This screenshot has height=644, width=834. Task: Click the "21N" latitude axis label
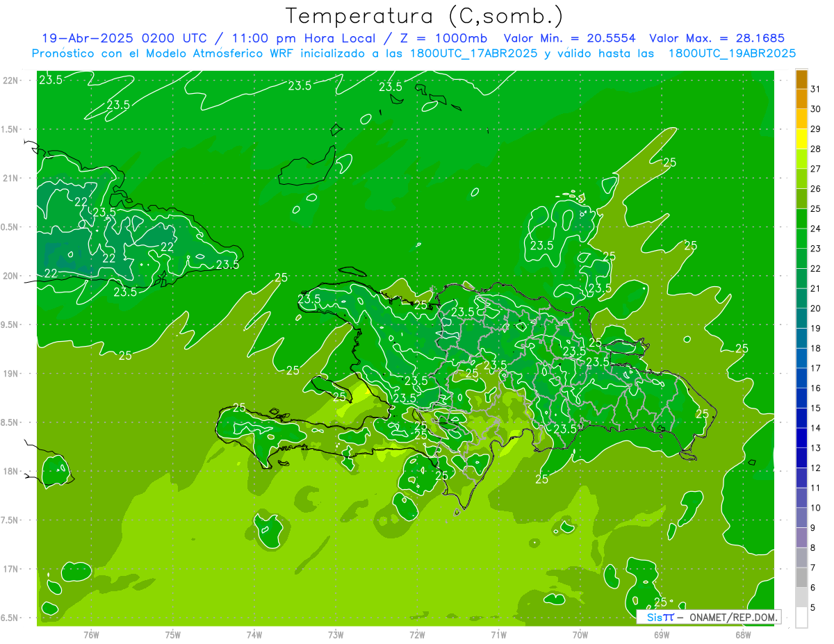click(10, 179)
